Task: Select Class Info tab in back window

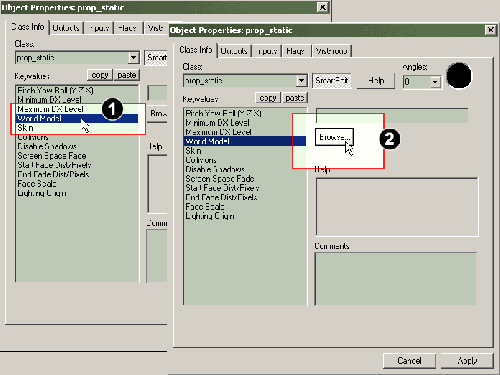Action: pos(28,27)
